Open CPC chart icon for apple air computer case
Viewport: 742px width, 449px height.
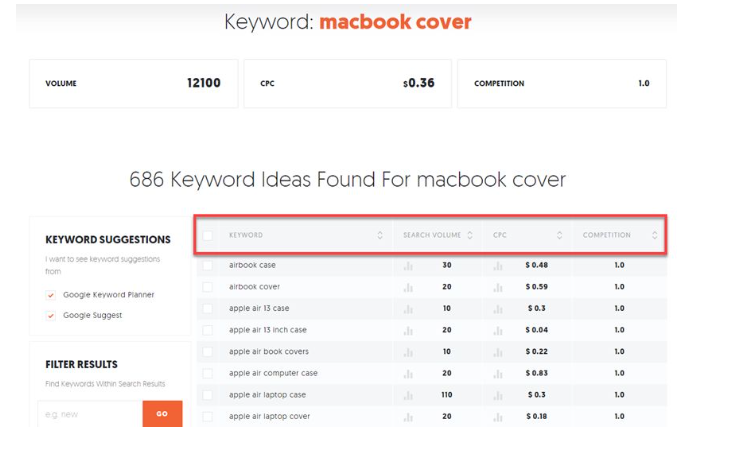pos(498,374)
